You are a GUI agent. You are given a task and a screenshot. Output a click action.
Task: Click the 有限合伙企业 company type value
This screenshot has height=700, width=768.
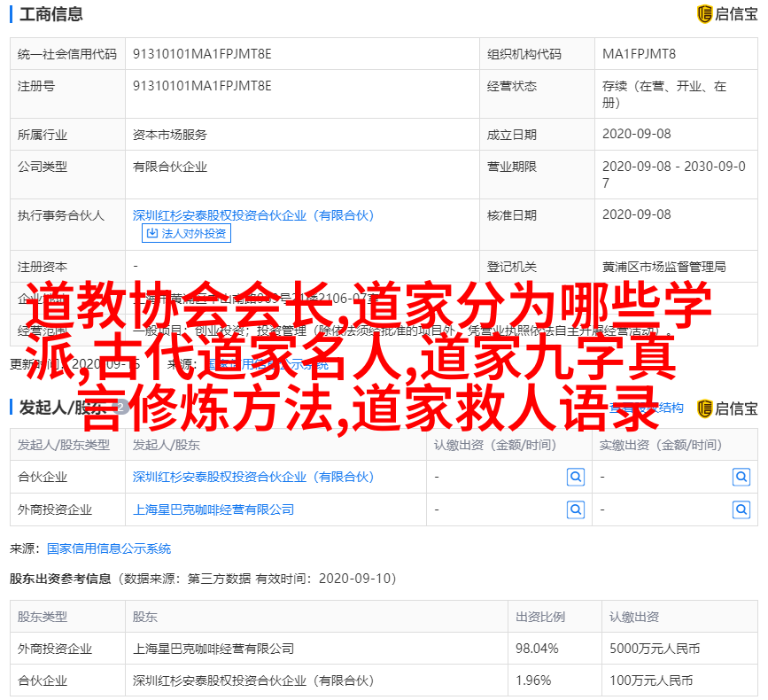pos(170,167)
